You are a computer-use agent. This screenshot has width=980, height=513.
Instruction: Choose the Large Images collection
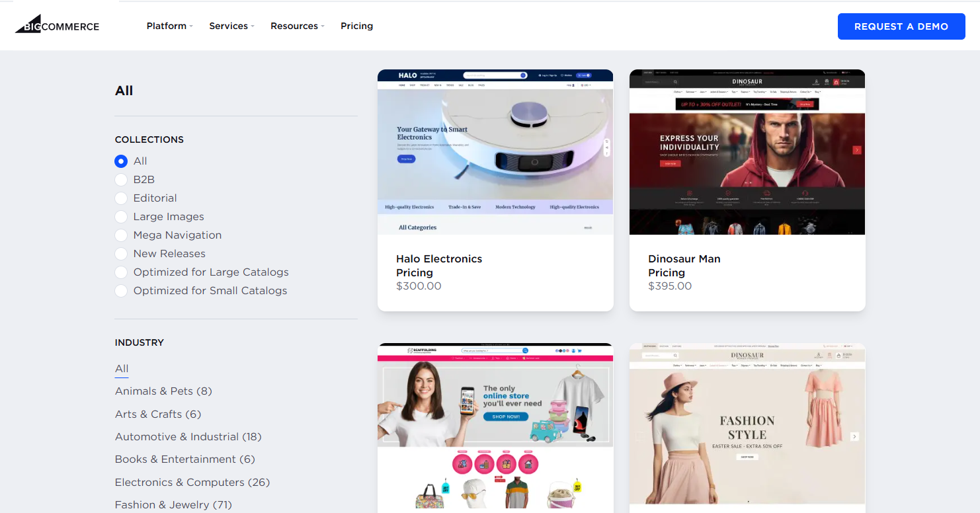pos(121,216)
